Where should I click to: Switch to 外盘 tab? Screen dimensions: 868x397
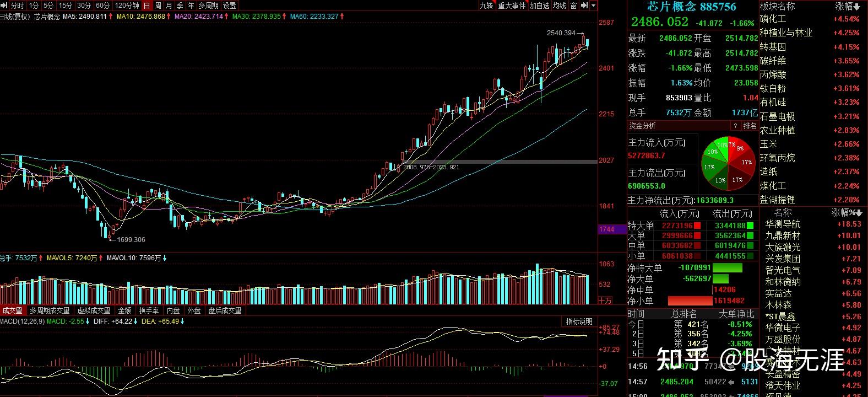click(x=194, y=310)
